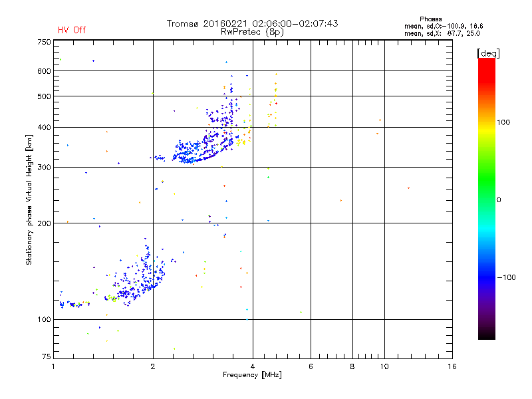
Task: Click the y-axis '75' tick label
Action: (47, 356)
